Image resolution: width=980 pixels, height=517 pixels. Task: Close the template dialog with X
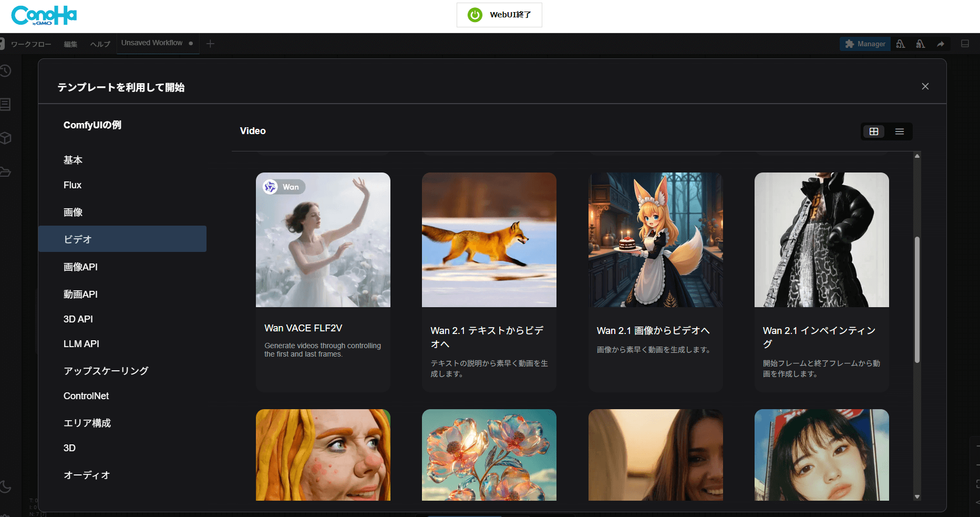coord(925,86)
